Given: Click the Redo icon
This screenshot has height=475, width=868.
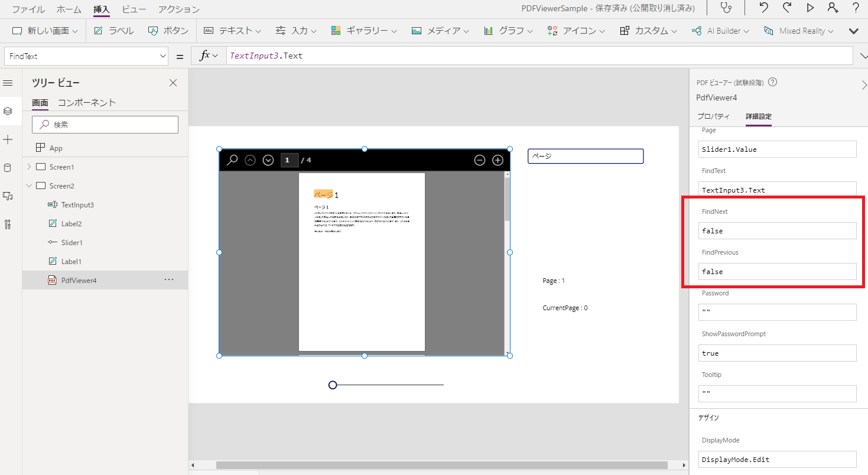Looking at the screenshot, I should [x=786, y=8].
